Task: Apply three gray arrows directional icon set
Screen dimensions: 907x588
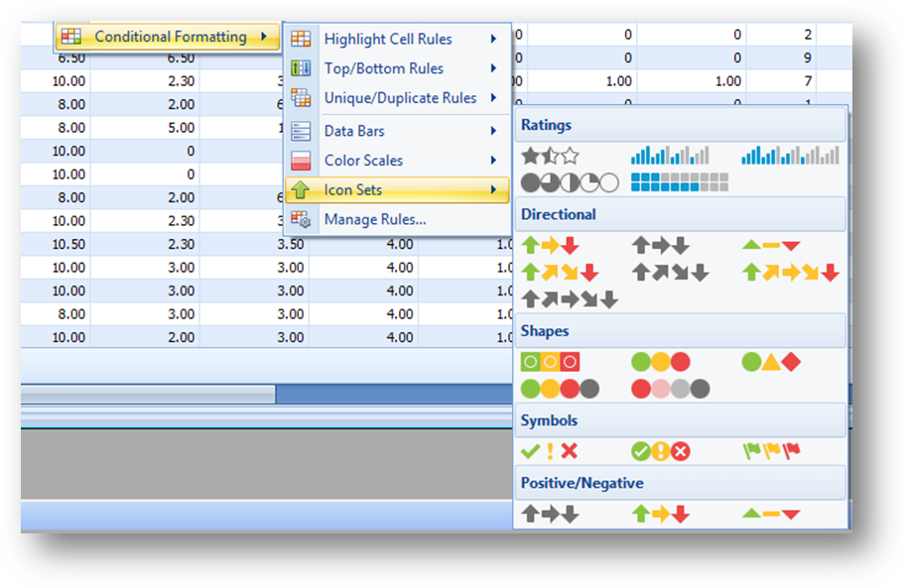Action: pyautogui.click(x=661, y=246)
